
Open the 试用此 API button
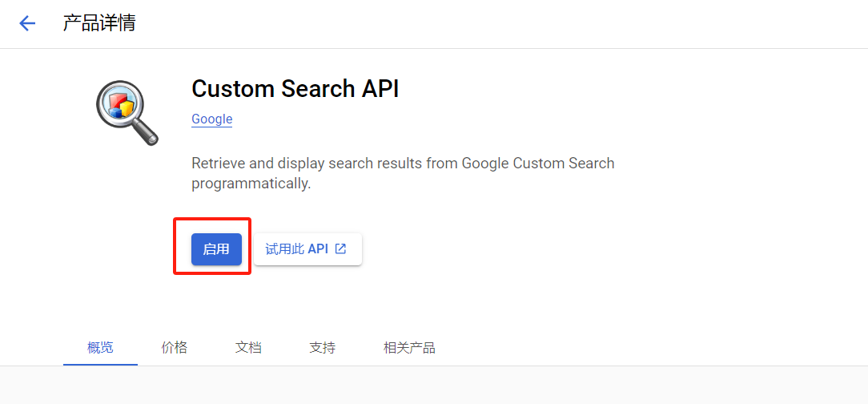[x=307, y=249]
